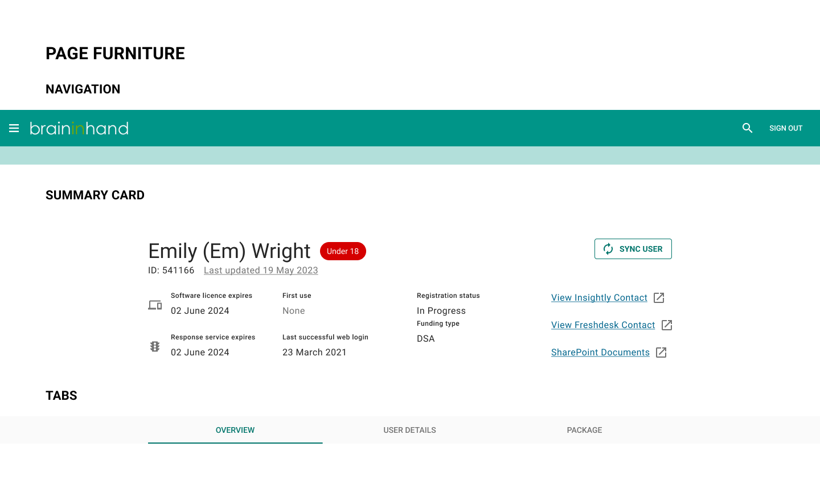Click the Registration status label
The image size is (820, 504).
click(x=448, y=296)
